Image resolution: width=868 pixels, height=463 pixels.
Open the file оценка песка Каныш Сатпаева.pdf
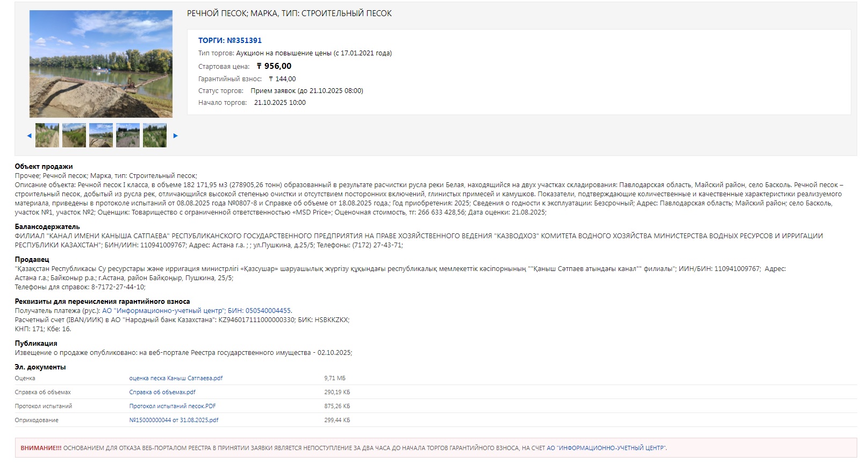pyautogui.click(x=176, y=378)
